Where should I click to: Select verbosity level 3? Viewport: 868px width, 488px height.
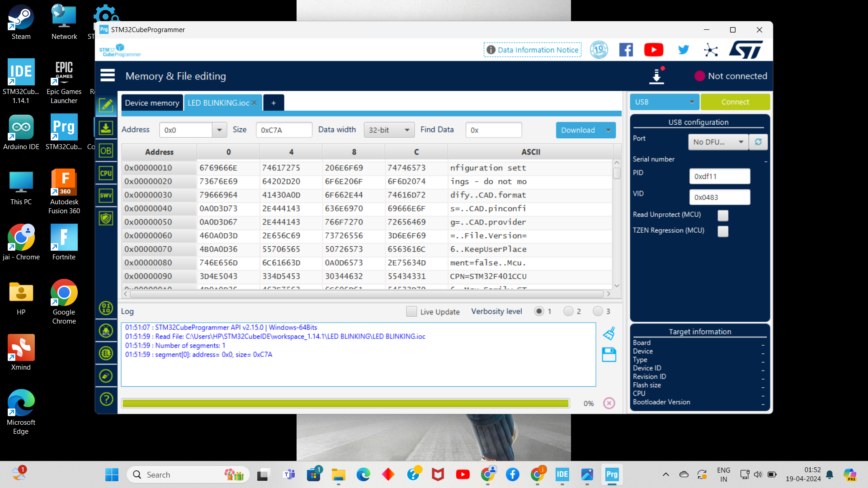pyautogui.click(x=598, y=311)
